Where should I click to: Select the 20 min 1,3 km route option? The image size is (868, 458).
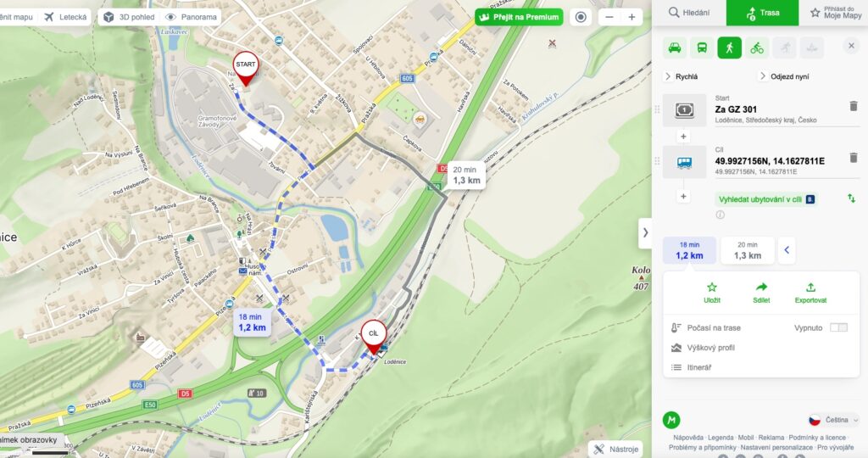click(748, 250)
